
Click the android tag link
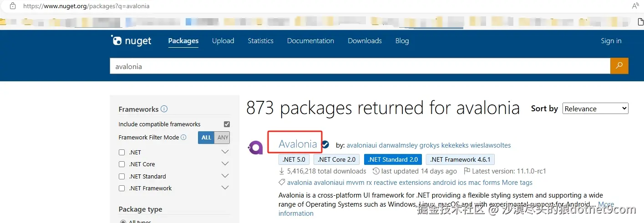point(444,183)
